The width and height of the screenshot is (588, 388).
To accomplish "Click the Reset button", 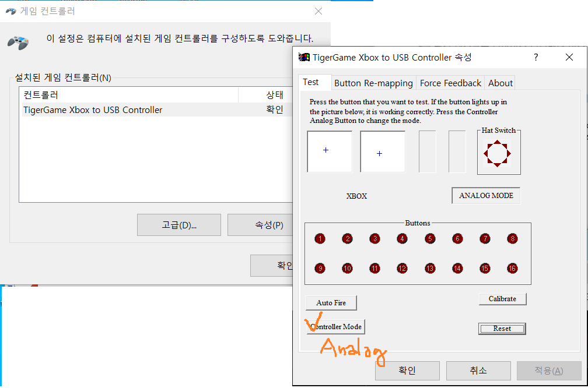I will click(x=502, y=329).
